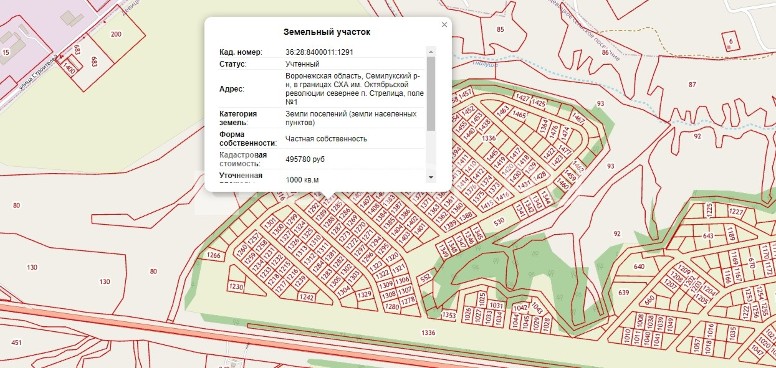776x368 pixels.
Task: Select parcel 1292 on the map
Action: pos(312,209)
